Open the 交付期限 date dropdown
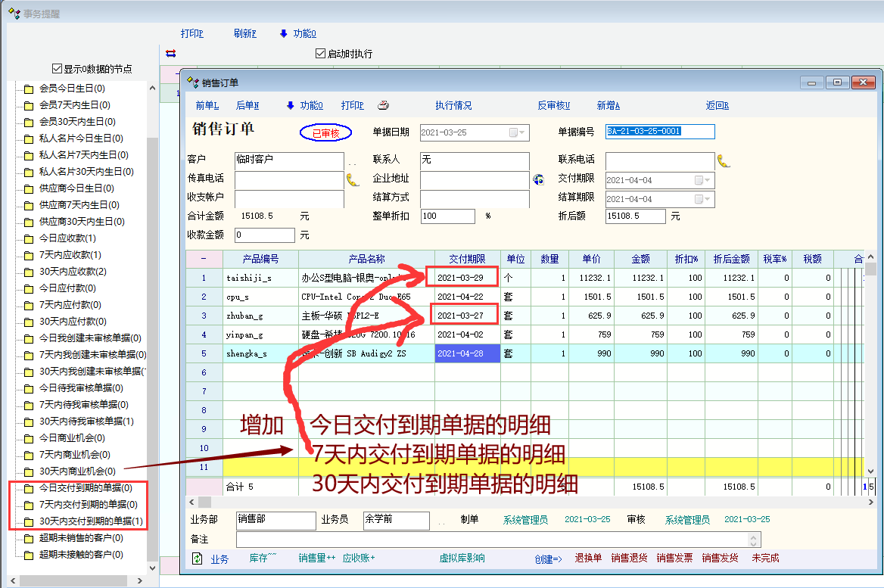Image resolution: width=884 pixels, height=588 pixels. (x=703, y=180)
